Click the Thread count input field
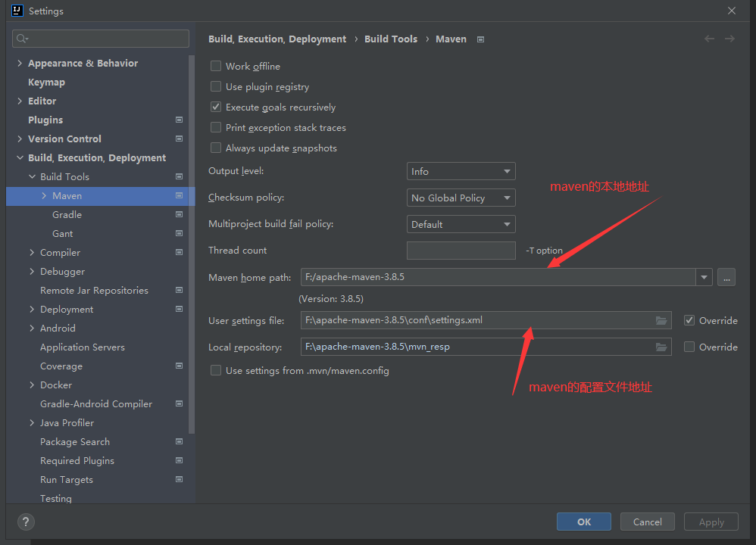This screenshot has height=545, width=756. 461,251
